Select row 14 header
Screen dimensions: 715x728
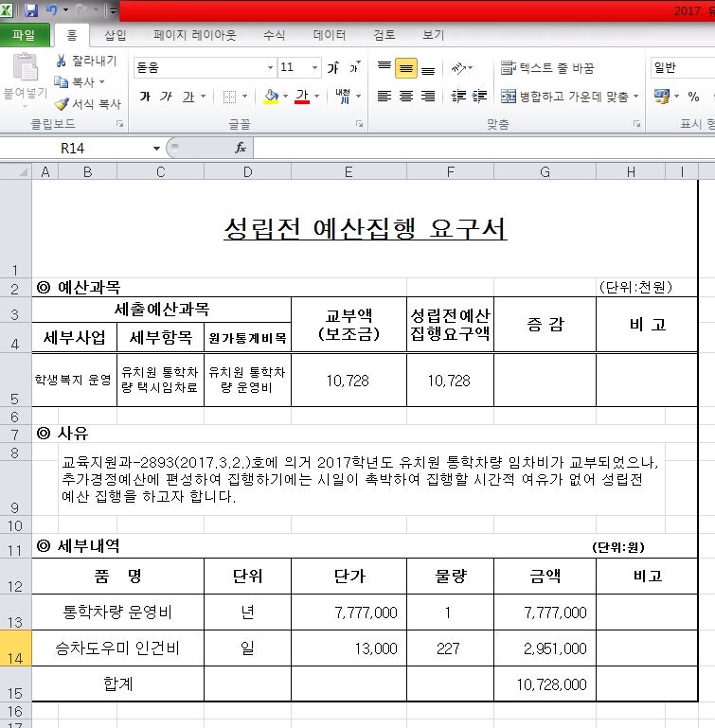(15, 648)
